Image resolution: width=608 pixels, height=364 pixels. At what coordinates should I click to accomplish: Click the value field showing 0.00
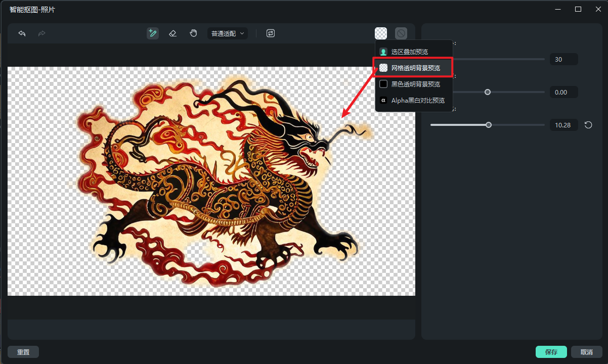(x=563, y=92)
